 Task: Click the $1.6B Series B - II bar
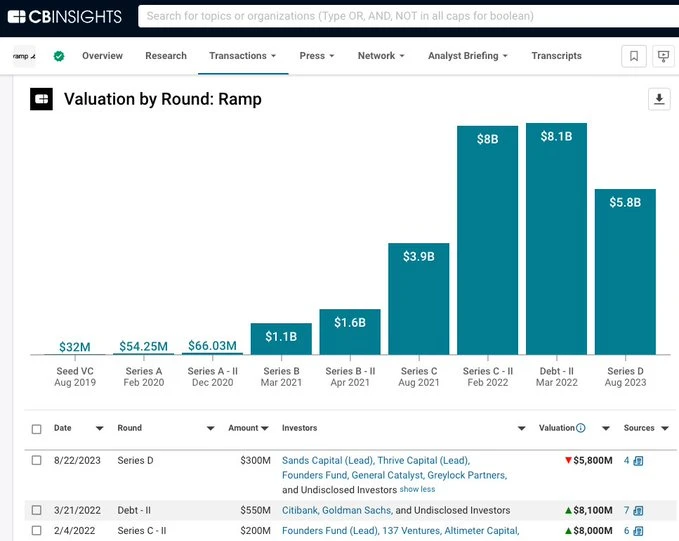350,332
